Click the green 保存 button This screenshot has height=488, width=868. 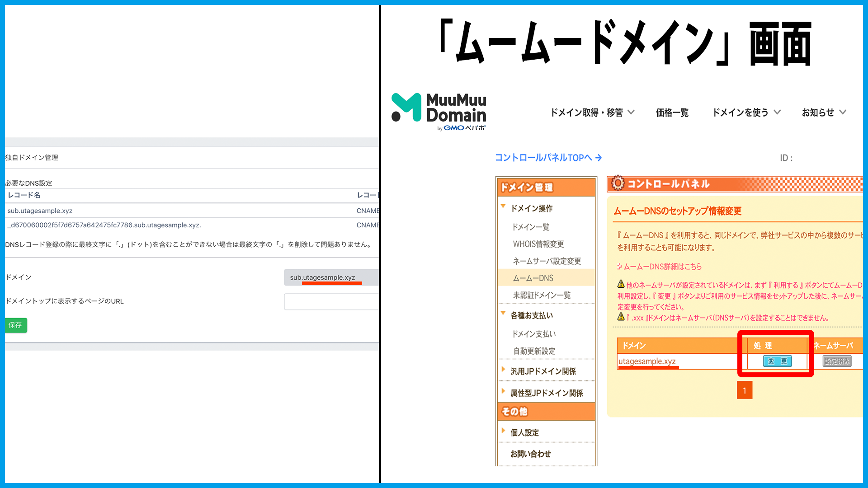[x=15, y=325]
